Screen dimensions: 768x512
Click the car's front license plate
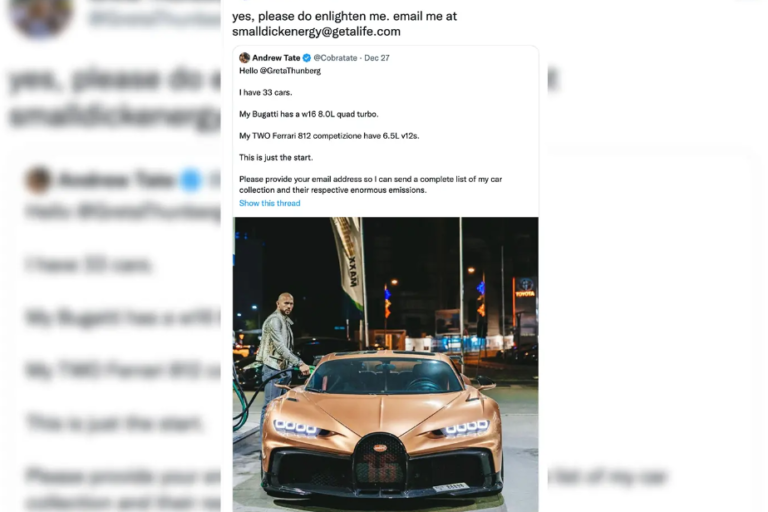pyautogui.click(x=451, y=487)
